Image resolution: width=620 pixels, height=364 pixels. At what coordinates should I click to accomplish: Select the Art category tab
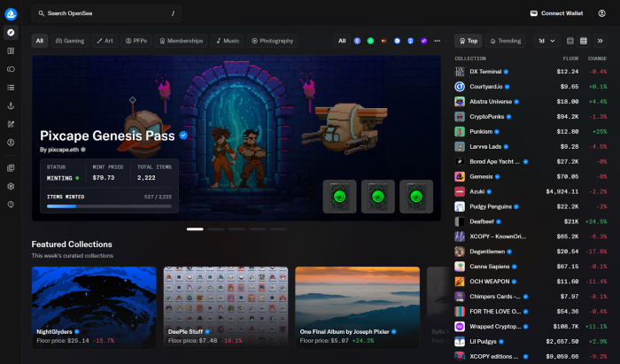[x=105, y=41]
